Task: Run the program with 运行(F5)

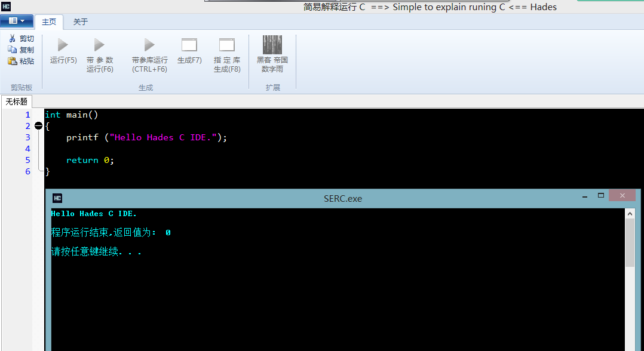Action: [63, 51]
